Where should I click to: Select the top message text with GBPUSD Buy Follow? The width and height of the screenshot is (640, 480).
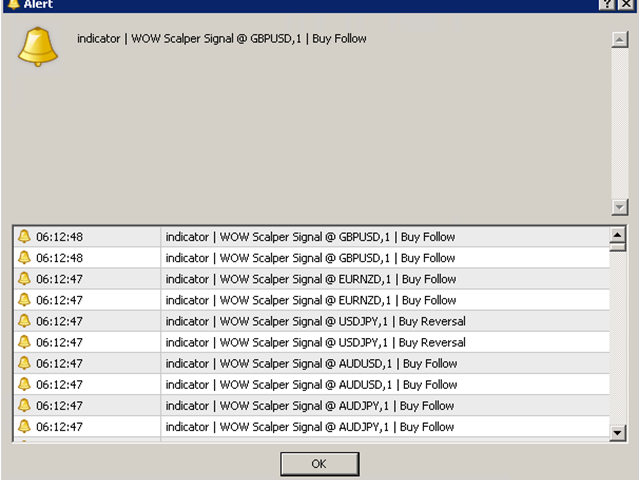(x=222, y=39)
